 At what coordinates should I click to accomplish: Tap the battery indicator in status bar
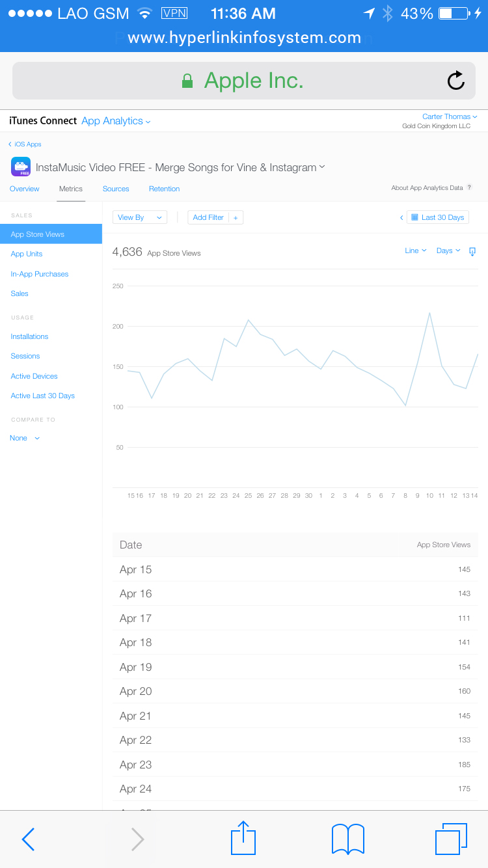click(x=454, y=13)
